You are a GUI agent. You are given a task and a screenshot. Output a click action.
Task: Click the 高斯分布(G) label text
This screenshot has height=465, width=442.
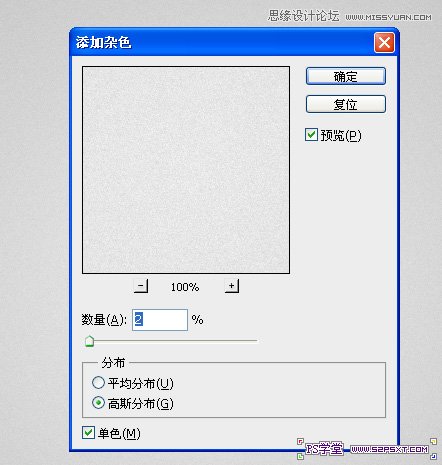[140, 404]
